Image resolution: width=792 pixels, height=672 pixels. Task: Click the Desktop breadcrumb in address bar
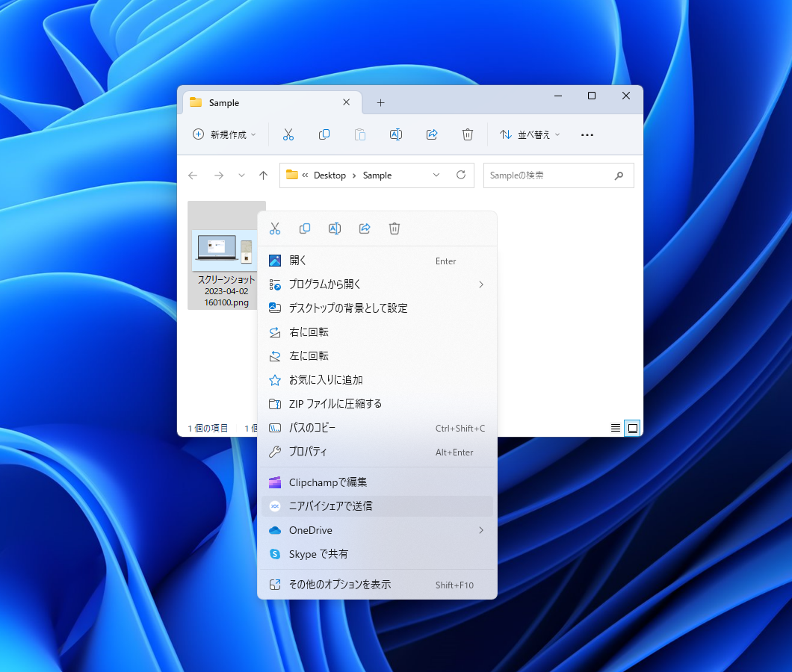point(330,175)
